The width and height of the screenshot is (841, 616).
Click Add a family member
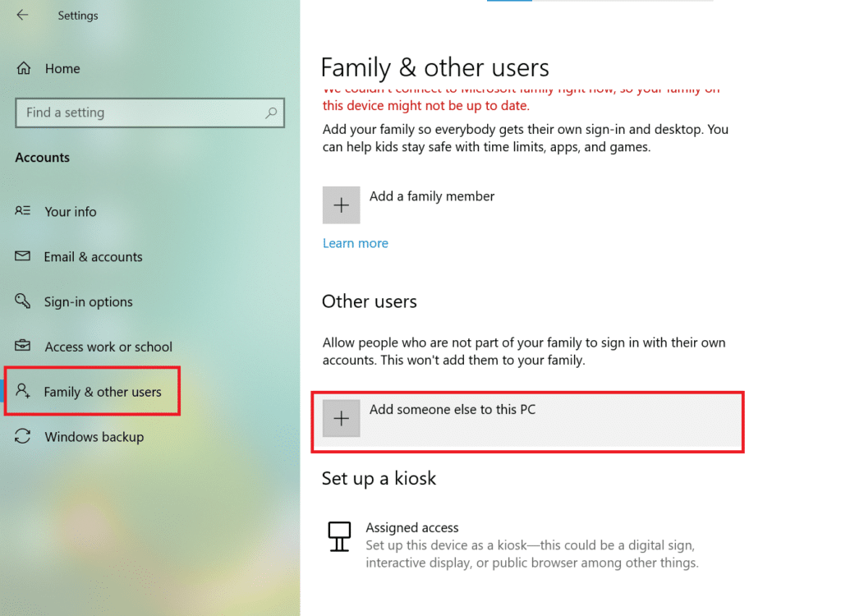(x=431, y=196)
